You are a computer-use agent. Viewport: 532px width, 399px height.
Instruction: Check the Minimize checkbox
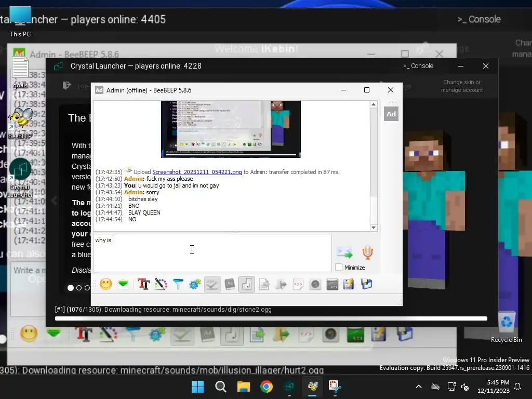tap(339, 267)
